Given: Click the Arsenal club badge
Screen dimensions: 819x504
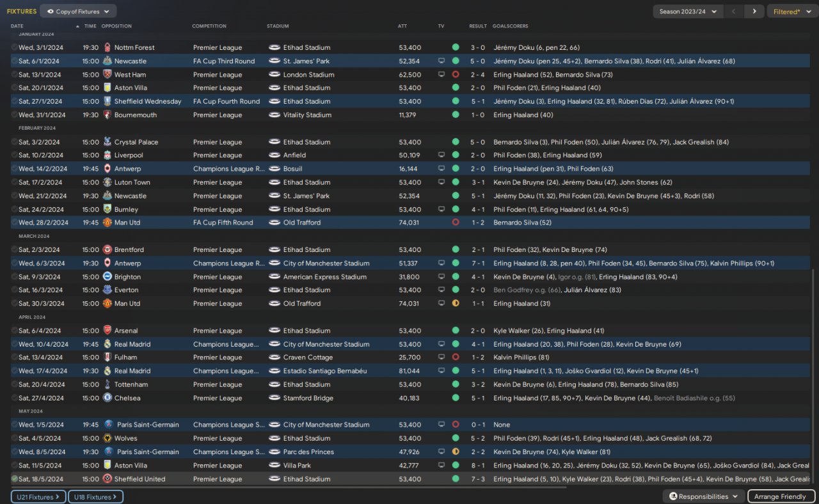Looking at the screenshot, I should click(x=107, y=331).
